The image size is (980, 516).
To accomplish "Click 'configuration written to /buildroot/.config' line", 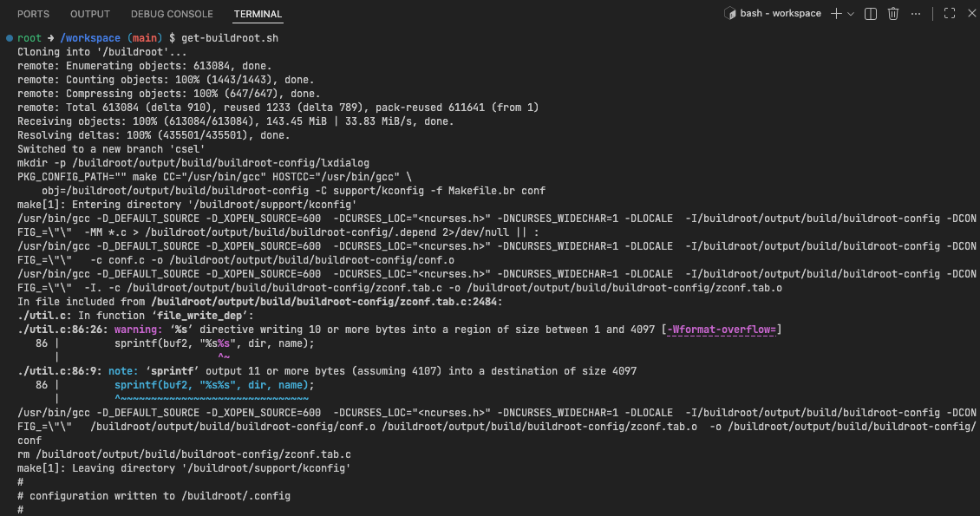I will point(154,496).
